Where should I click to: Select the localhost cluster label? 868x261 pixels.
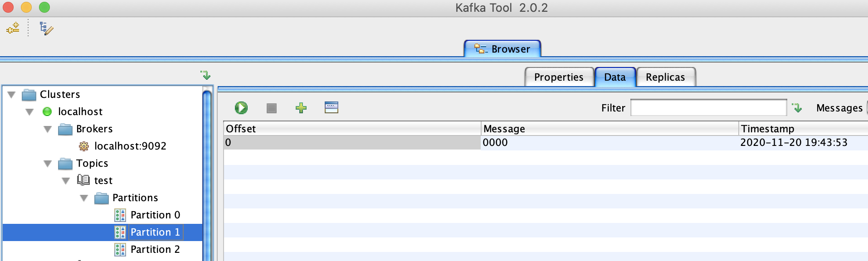(80, 111)
